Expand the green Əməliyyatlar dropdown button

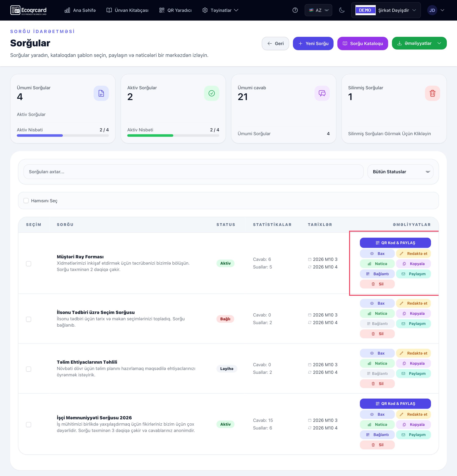point(419,43)
